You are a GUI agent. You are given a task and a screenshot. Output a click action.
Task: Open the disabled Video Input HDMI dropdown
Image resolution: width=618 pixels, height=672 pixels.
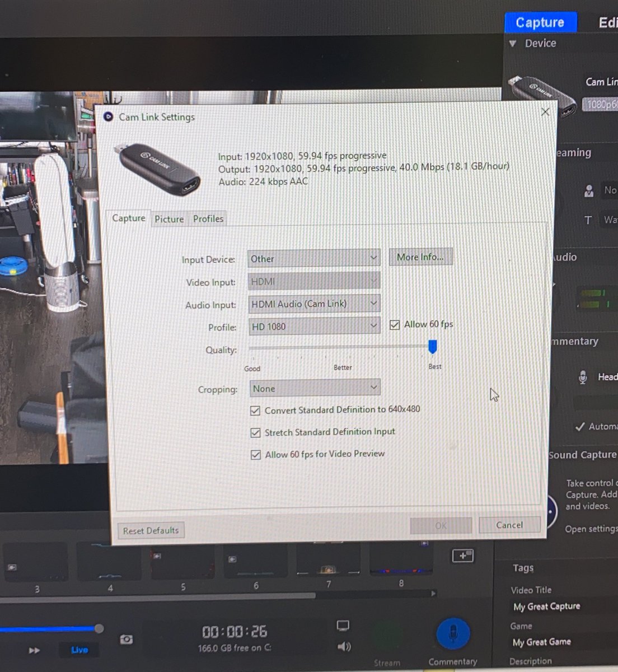pos(314,281)
